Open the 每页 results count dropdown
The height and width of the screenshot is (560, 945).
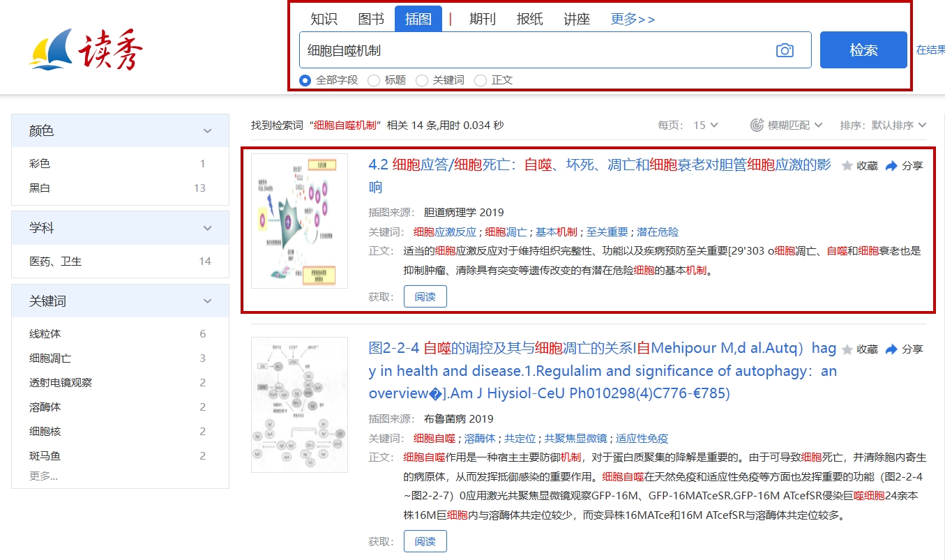705,126
